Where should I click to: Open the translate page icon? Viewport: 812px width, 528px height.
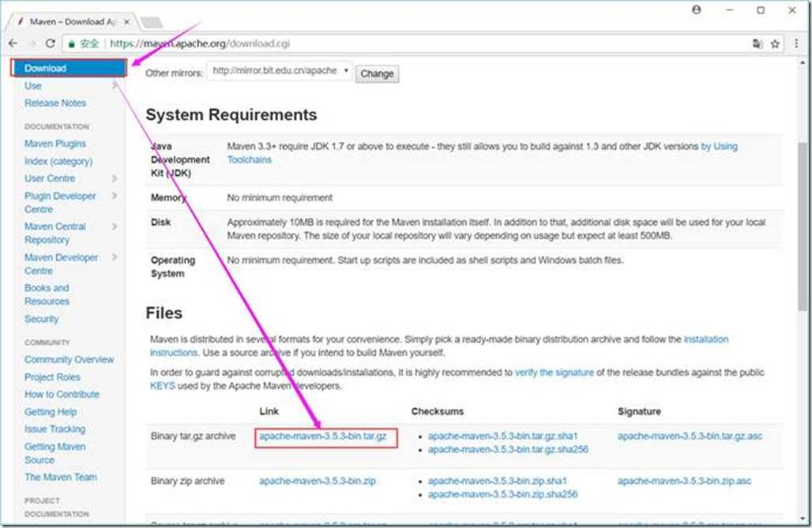click(757, 44)
